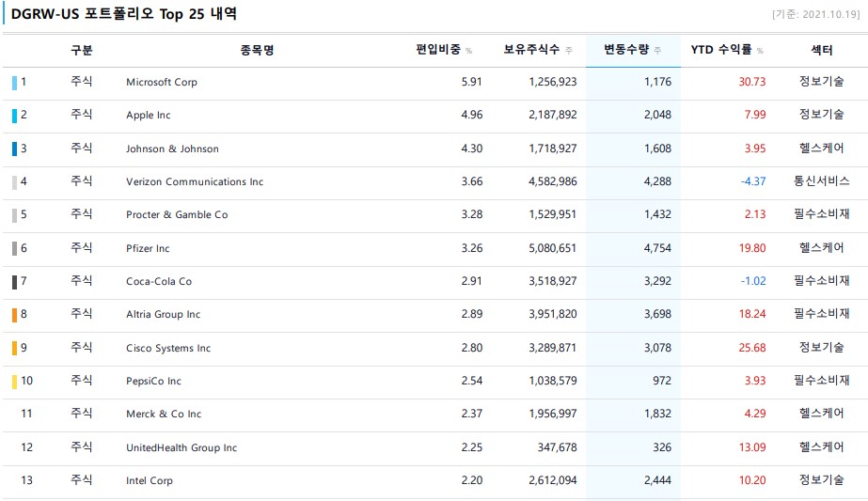Click the light blue swatch beside Microsoft rank 1

[x=14, y=83]
